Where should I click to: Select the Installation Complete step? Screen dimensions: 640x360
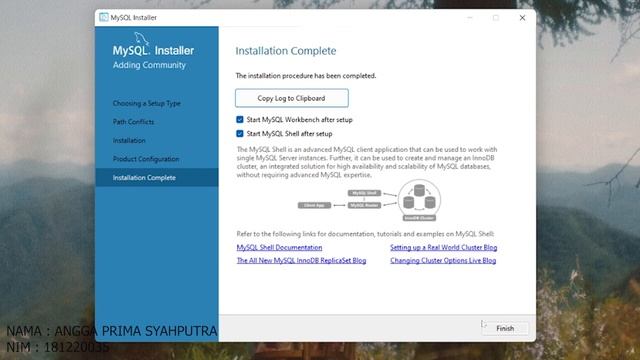157,178
